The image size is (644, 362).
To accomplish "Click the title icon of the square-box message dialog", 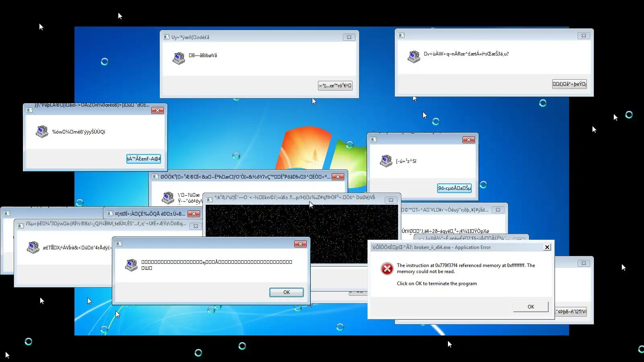I will [119, 244].
